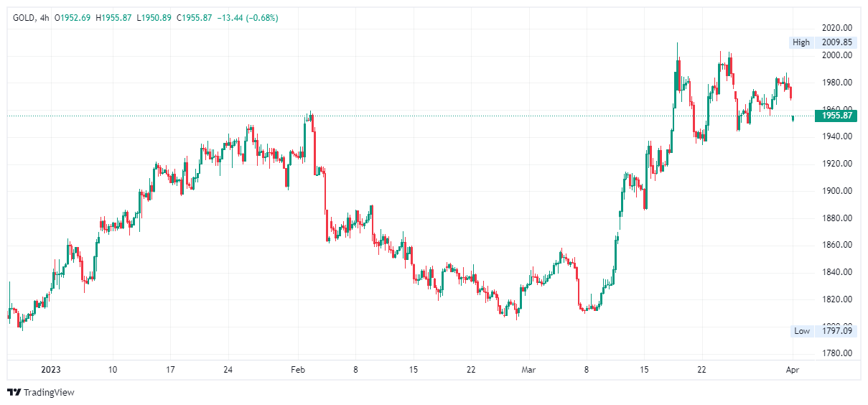The height and width of the screenshot is (405, 868).
Task: Click the 1780.00 price axis label
Action: click(x=838, y=353)
